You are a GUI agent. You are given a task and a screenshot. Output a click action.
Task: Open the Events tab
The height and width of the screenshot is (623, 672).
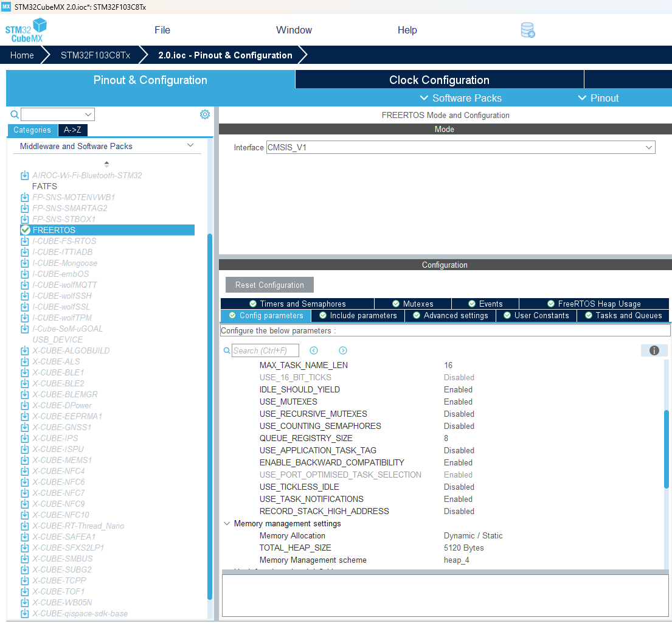point(485,304)
